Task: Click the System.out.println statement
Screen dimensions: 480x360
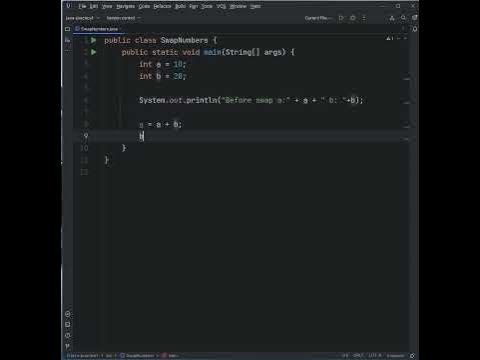Action: pyautogui.click(x=251, y=100)
